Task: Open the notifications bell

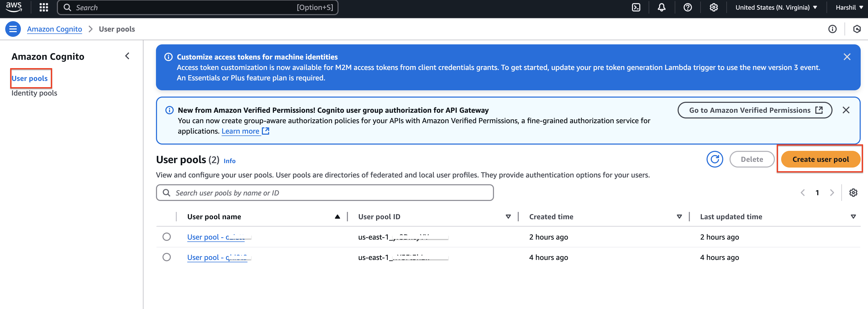Action: tap(661, 7)
